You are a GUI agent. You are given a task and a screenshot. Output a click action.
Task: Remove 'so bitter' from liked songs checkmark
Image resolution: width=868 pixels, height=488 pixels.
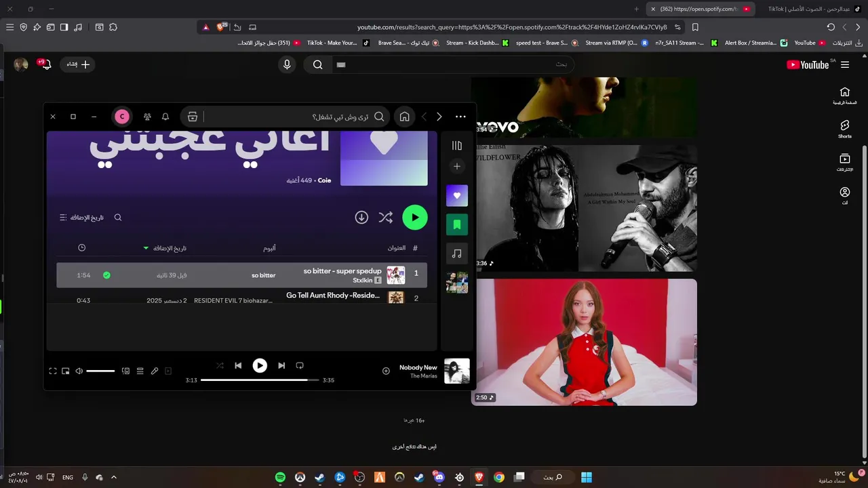[106, 275]
